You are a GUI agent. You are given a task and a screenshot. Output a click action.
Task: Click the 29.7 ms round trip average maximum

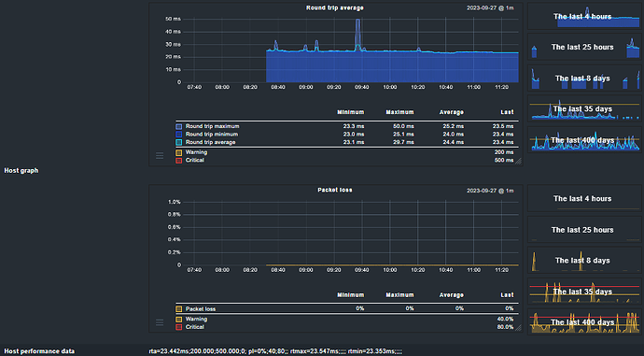(x=403, y=142)
